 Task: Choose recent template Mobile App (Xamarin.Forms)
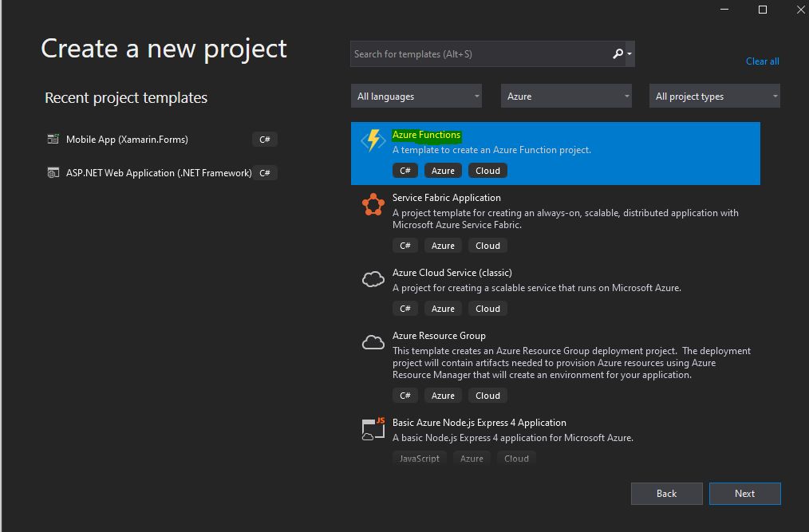(161, 140)
